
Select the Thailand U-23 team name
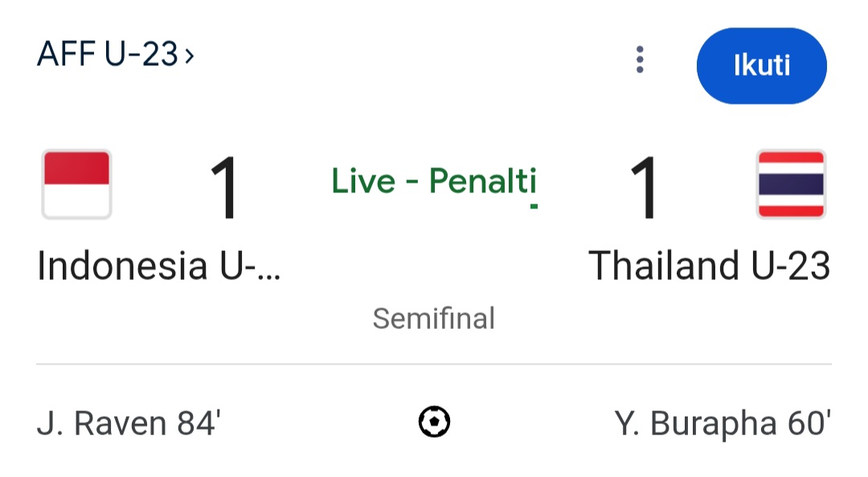[709, 266]
